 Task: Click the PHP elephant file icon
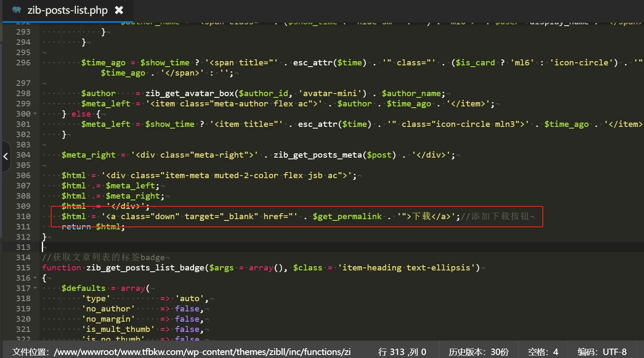[17, 10]
